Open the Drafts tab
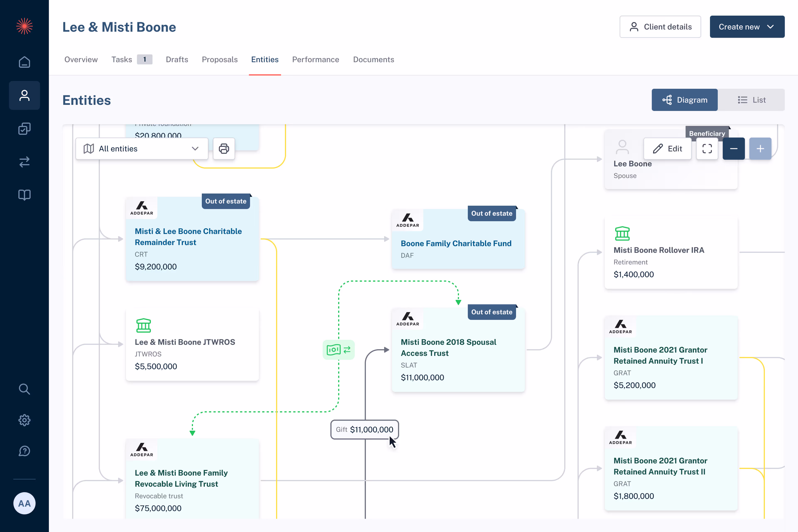Viewport: 798px width, 532px height. 177,59
